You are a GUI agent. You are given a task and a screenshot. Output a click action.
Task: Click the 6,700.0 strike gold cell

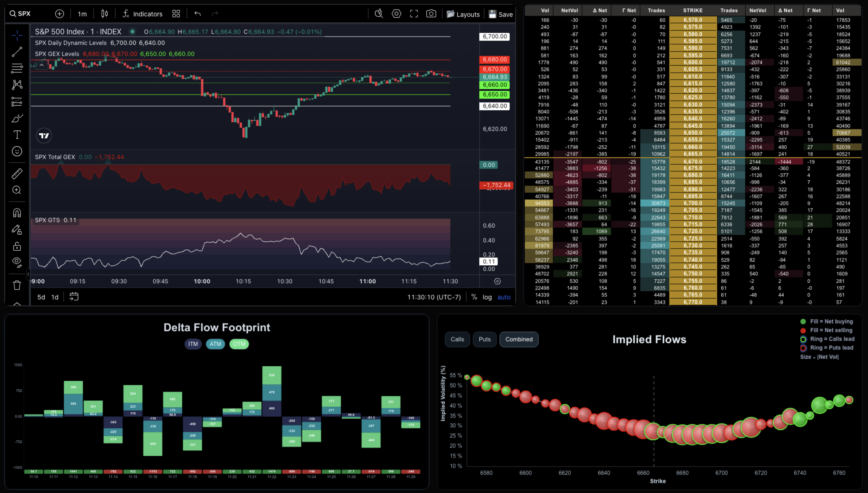(x=693, y=203)
